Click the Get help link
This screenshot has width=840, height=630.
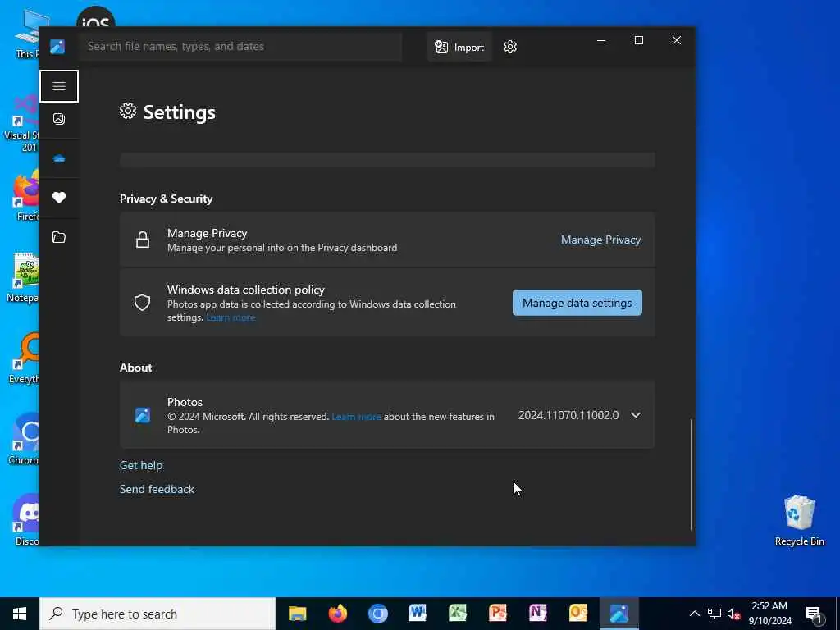tap(141, 466)
